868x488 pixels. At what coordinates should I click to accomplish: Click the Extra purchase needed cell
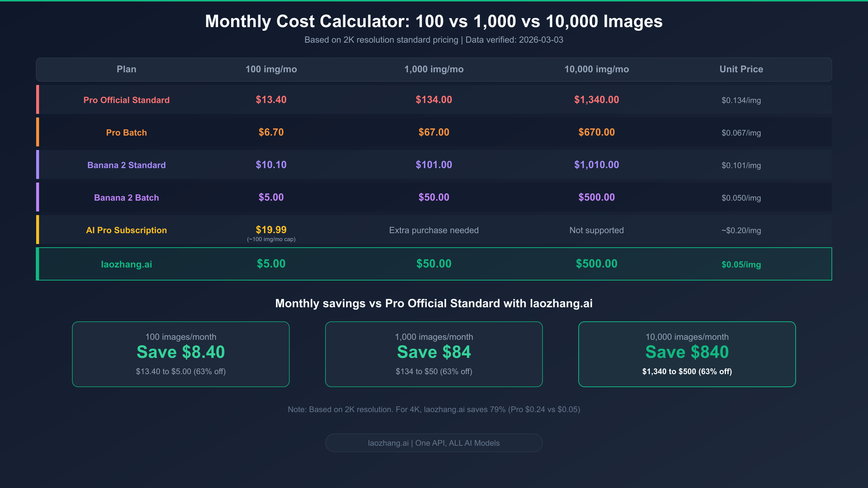coord(434,230)
